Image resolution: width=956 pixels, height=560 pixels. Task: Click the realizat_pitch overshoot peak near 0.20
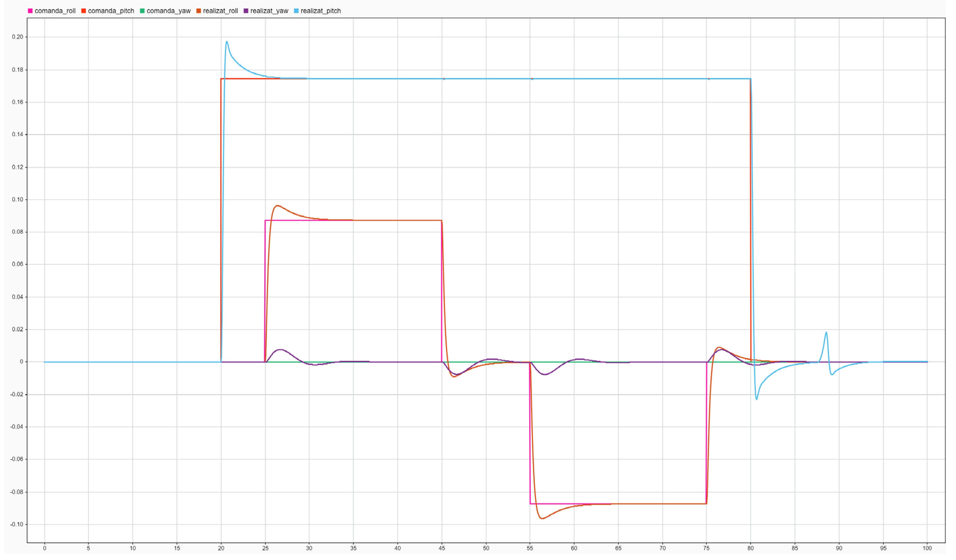point(227,42)
